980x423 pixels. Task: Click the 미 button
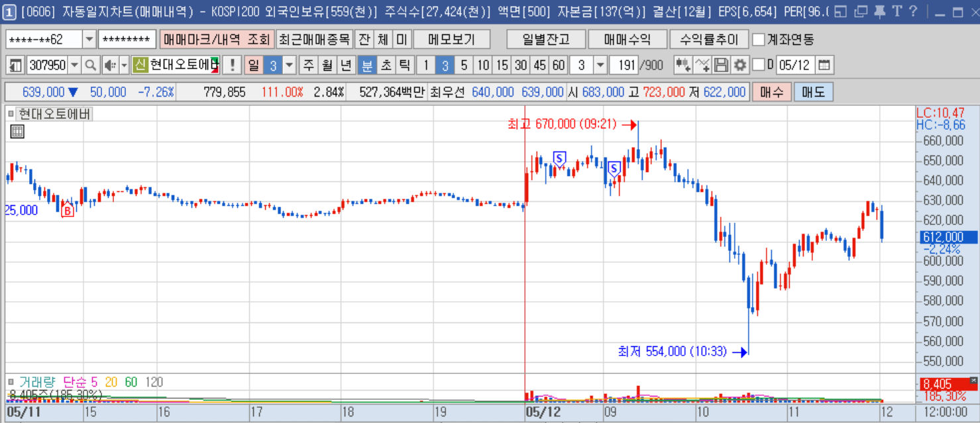402,39
